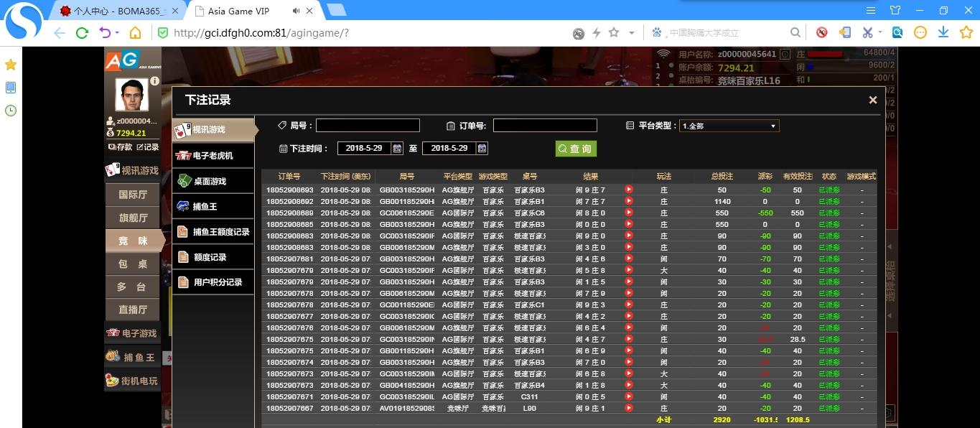Open a new browser tab
Screen dimensions: 980x428
(x=336, y=10)
